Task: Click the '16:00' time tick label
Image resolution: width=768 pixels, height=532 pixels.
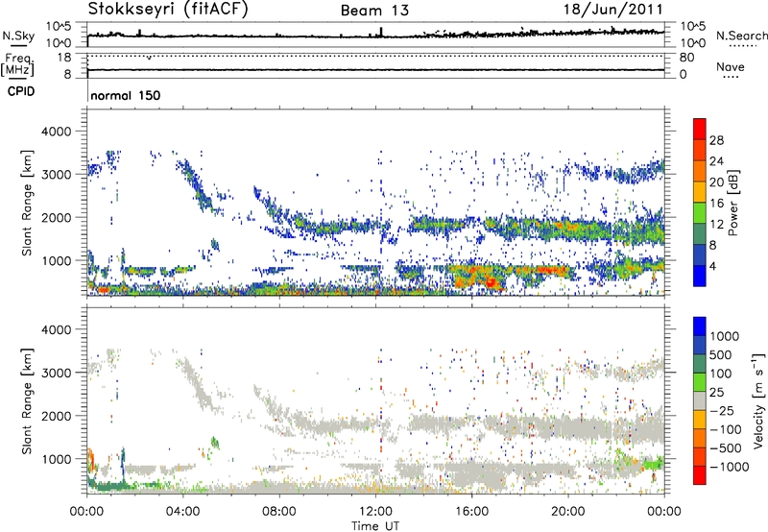Action: [x=471, y=512]
